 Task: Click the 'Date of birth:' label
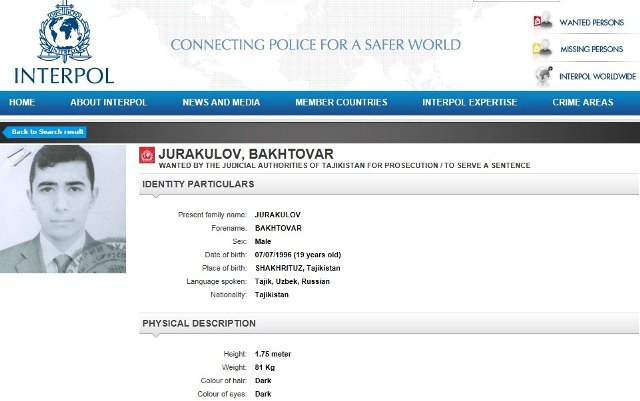(226, 255)
